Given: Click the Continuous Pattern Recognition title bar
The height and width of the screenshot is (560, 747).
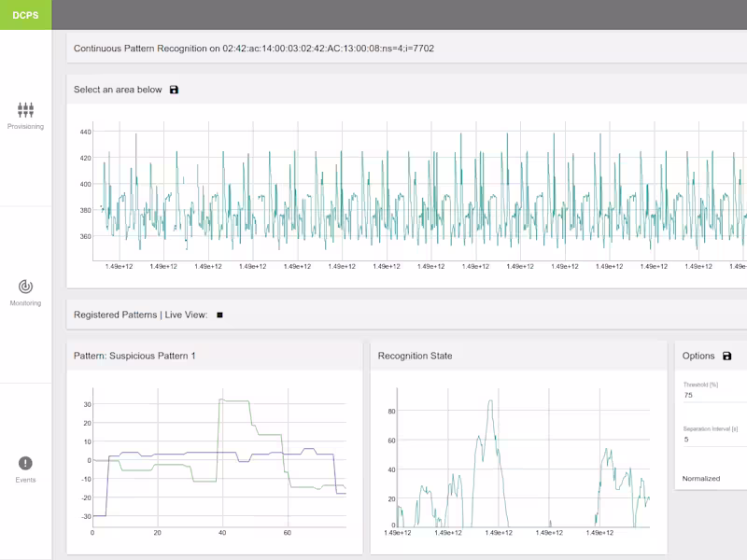Looking at the screenshot, I should point(253,49).
